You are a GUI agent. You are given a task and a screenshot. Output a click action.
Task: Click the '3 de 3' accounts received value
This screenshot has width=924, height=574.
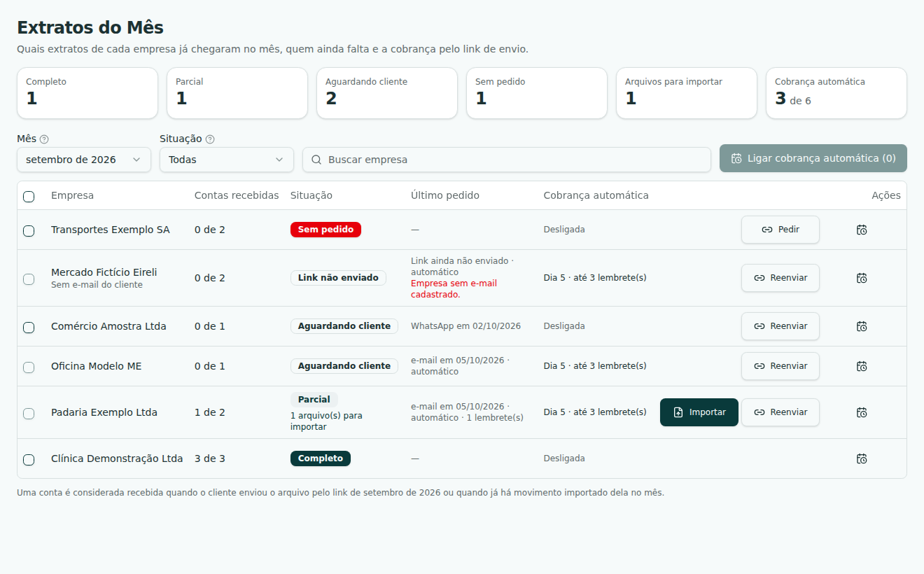click(210, 458)
